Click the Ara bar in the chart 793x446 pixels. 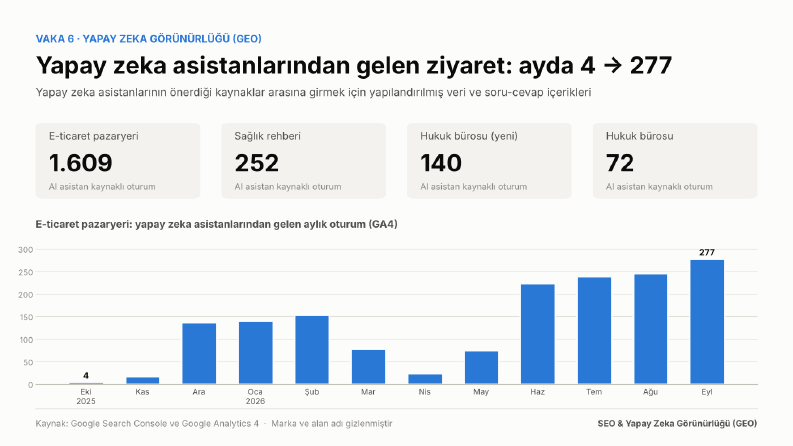click(x=199, y=354)
